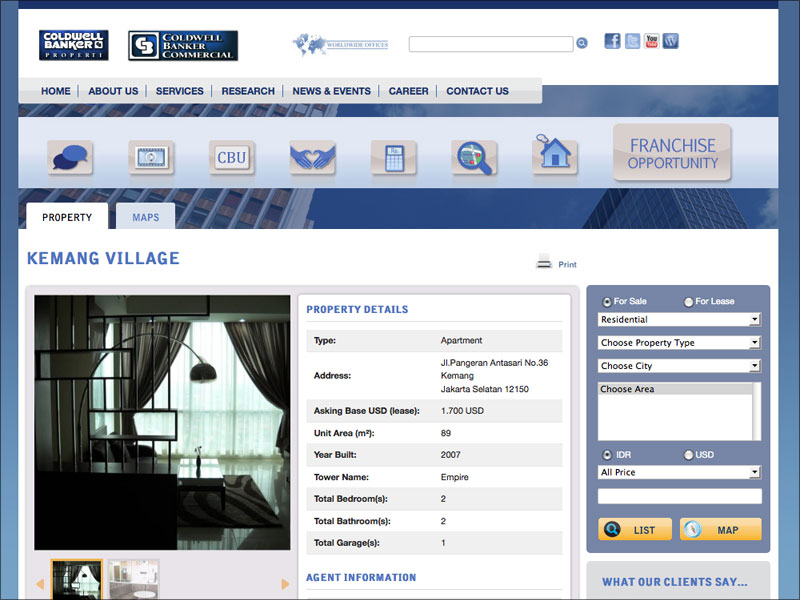Open the YouTube channel icon
This screenshot has width=800, height=600.
[x=651, y=42]
